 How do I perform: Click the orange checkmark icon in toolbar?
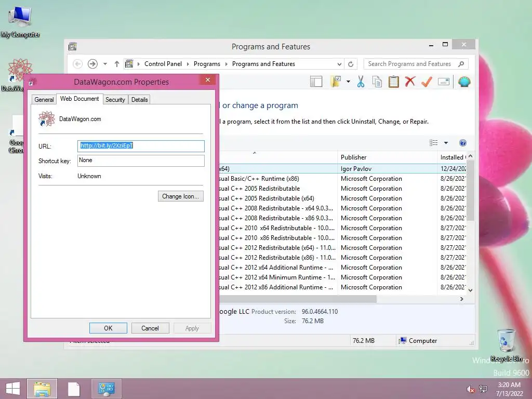[427, 82]
